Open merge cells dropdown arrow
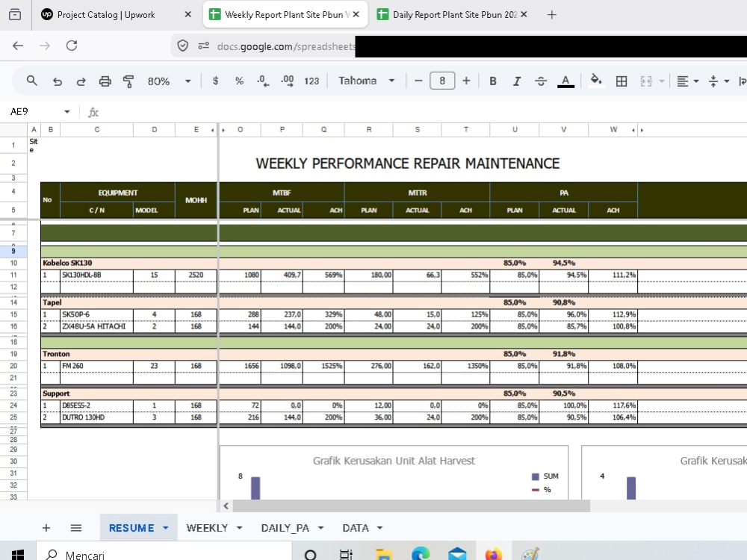 (662, 81)
